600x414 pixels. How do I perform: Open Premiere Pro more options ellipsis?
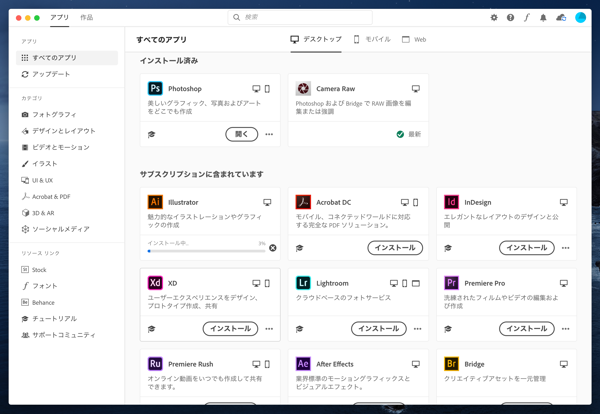pos(566,329)
